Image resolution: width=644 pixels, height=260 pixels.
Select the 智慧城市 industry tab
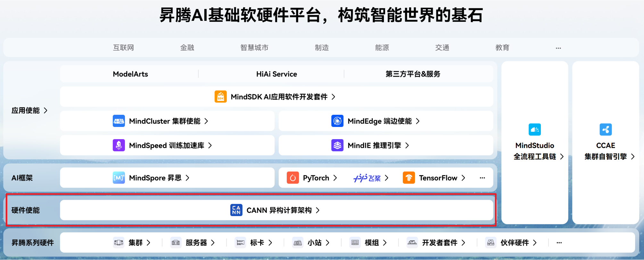254,48
